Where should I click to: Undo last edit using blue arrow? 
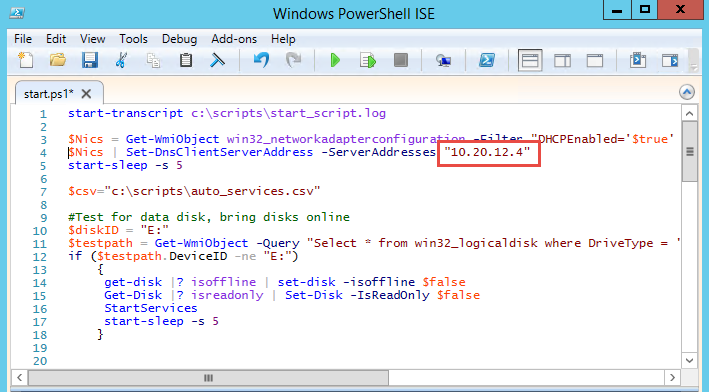point(261,60)
